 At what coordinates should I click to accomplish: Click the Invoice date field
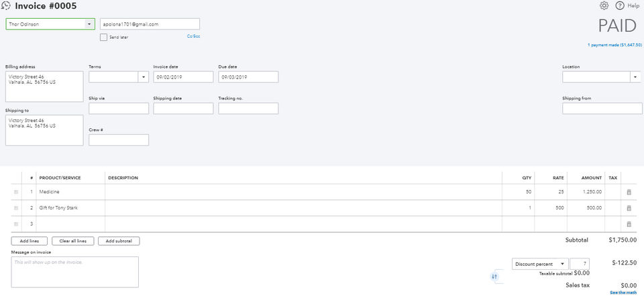click(x=183, y=77)
